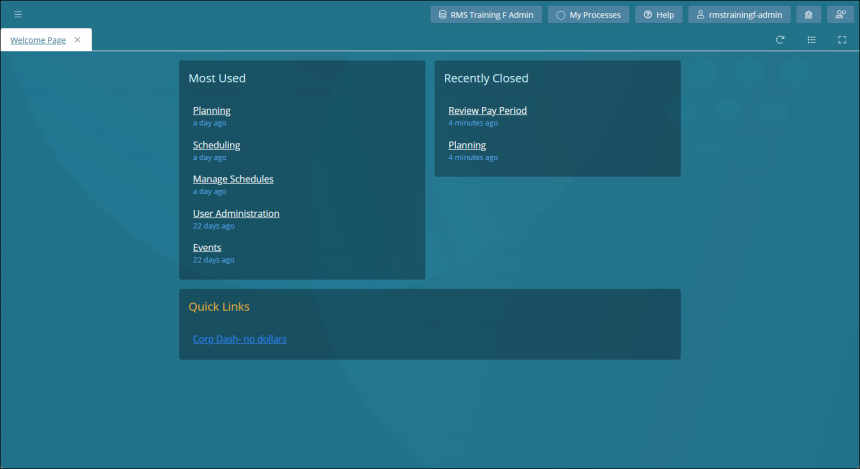Click the user settings icon button
Screen dimensions: 860x469
[840, 15]
